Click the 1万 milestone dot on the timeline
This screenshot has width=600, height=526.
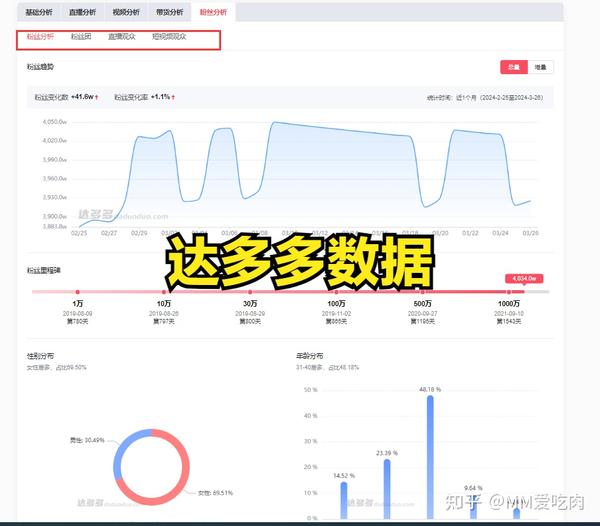click(77, 292)
